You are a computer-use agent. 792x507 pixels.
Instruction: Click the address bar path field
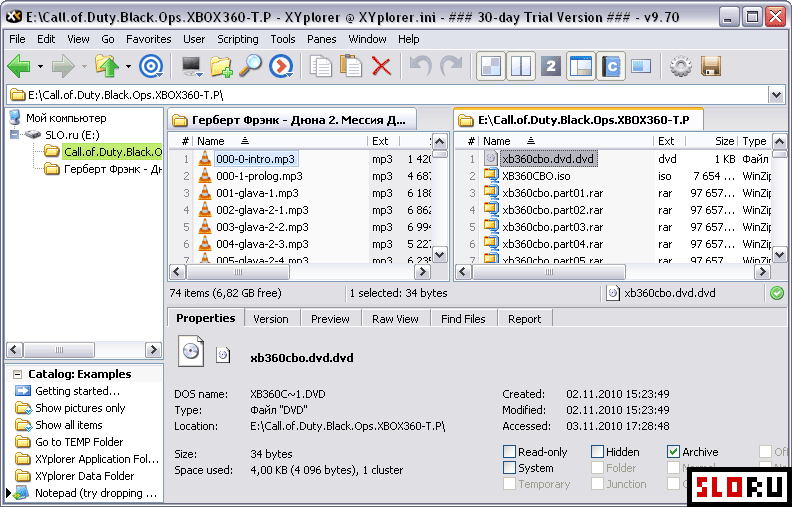point(388,94)
